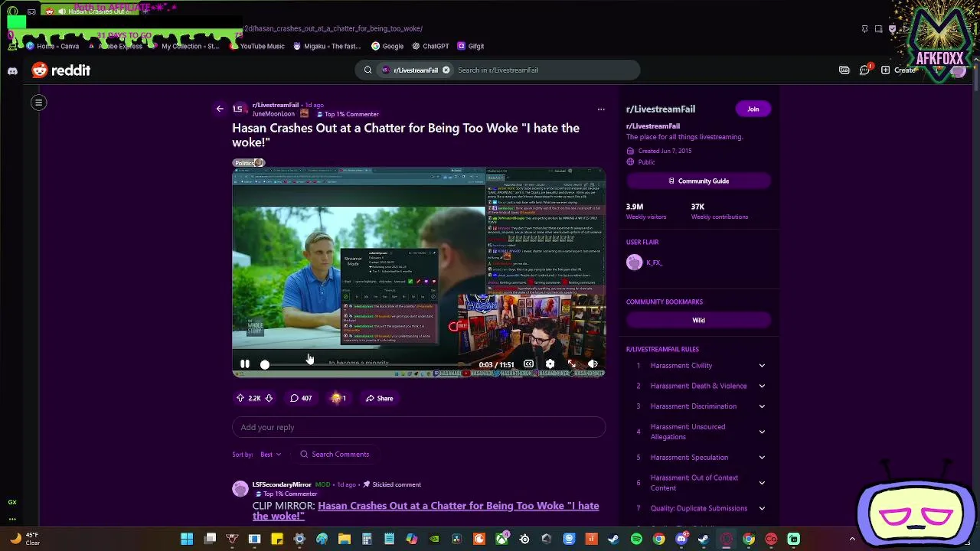Upvote the Hasan post
The height and width of the screenshot is (551, 980).
(x=240, y=398)
